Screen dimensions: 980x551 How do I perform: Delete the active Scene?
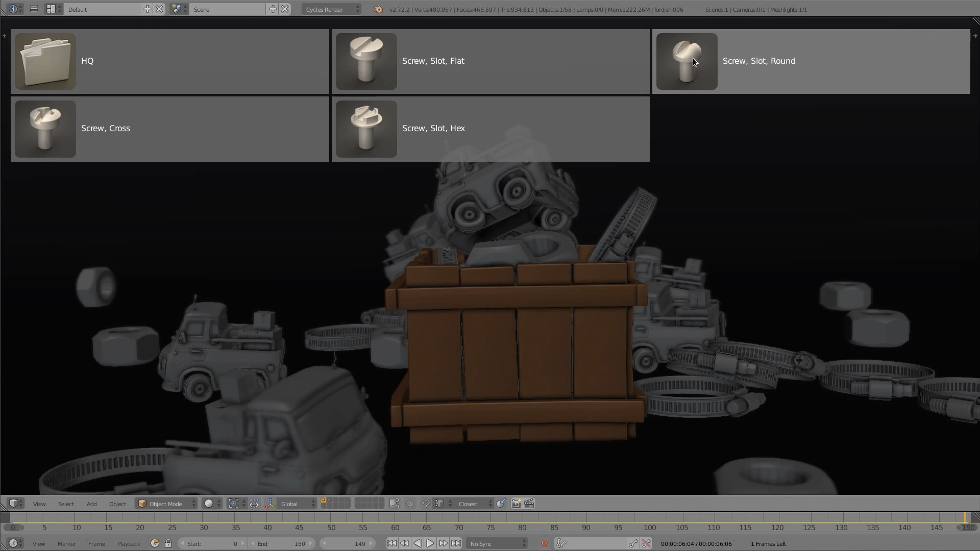coord(285,9)
